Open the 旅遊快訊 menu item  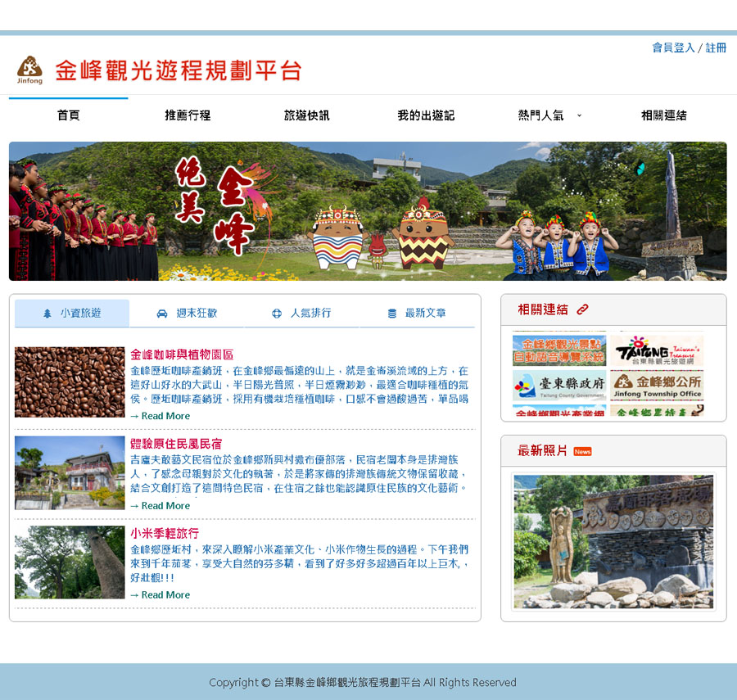click(x=306, y=115)
